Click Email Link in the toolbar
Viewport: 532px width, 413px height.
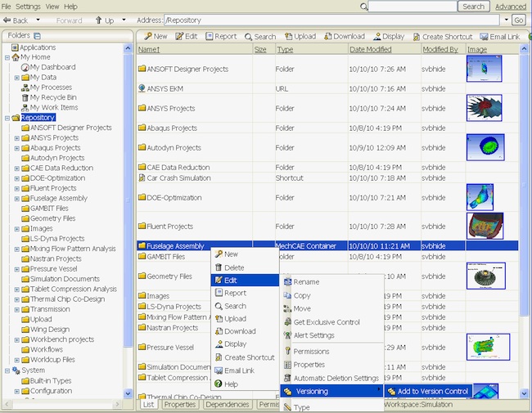point(500,37)
